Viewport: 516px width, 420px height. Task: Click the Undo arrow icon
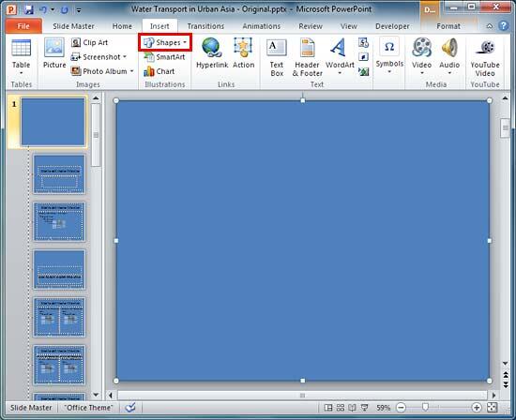click(x=43, y=10)
